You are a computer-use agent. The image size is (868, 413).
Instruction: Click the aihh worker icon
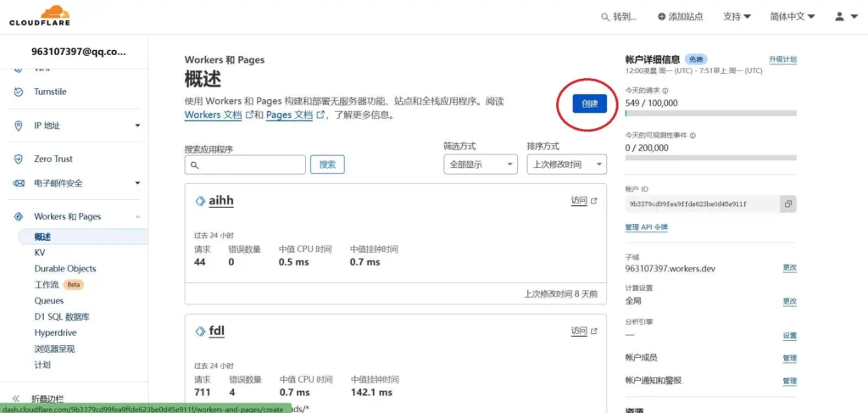pyautogui.click(x=200, y=201)
